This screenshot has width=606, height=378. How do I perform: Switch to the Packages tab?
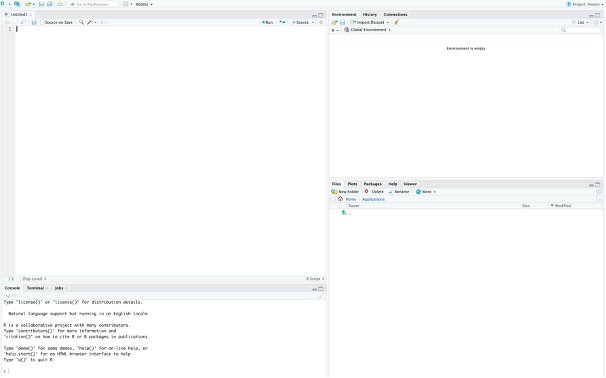373,184
